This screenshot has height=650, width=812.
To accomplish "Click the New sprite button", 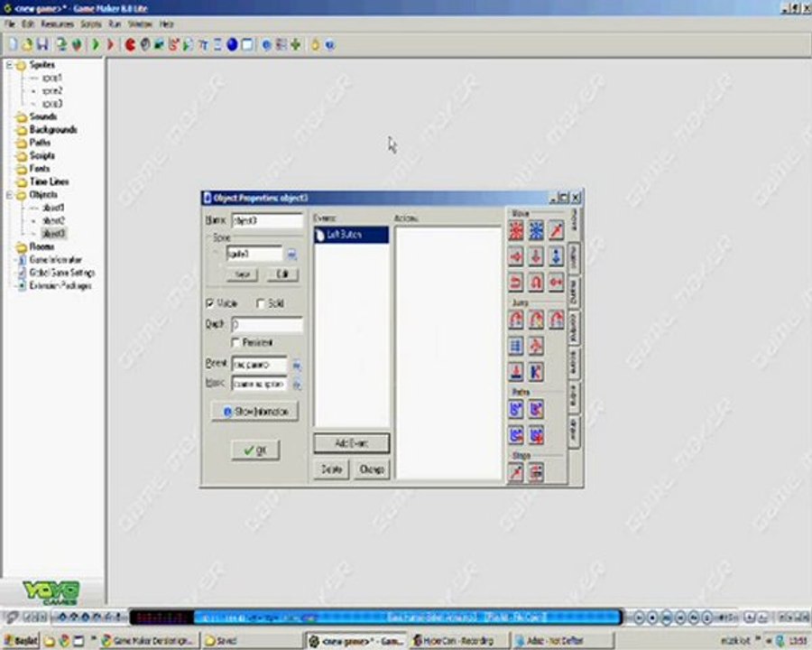I will click(243, 274).
